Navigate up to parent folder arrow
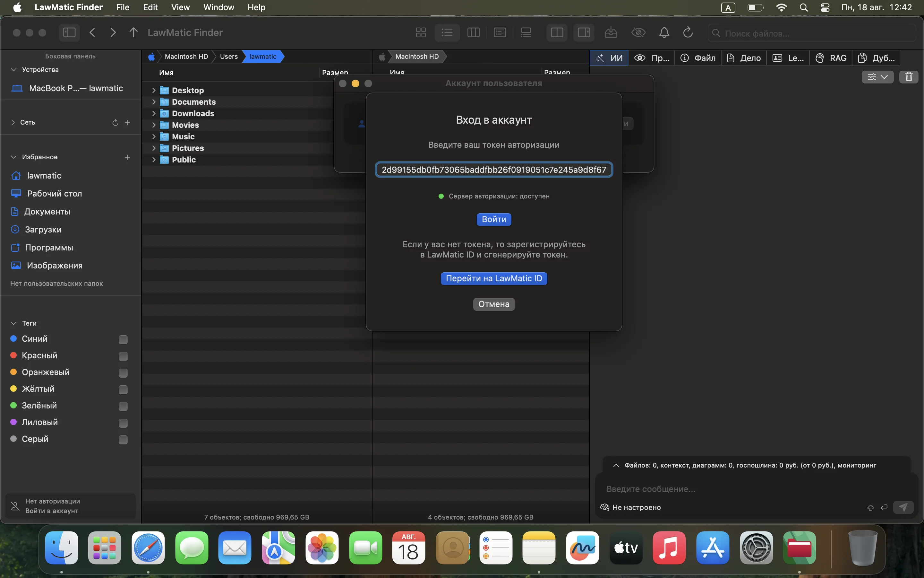Image resolution: width=924 pixels, height=578 pixels. click(x=133, y=32)
